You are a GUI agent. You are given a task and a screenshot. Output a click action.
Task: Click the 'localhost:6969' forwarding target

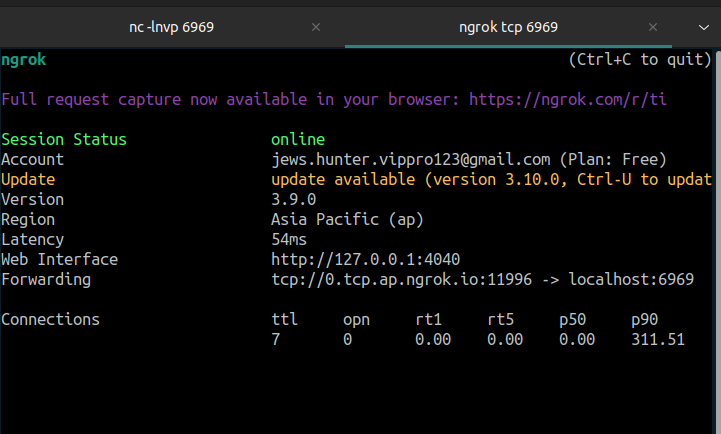(x=631, y=280)
